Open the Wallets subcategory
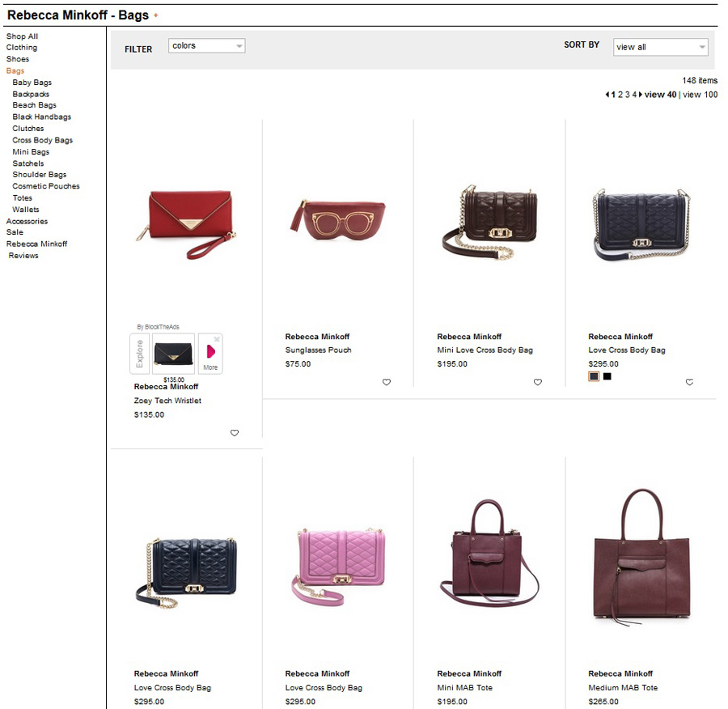Screen dimensions: 728x709 [26, 210]
